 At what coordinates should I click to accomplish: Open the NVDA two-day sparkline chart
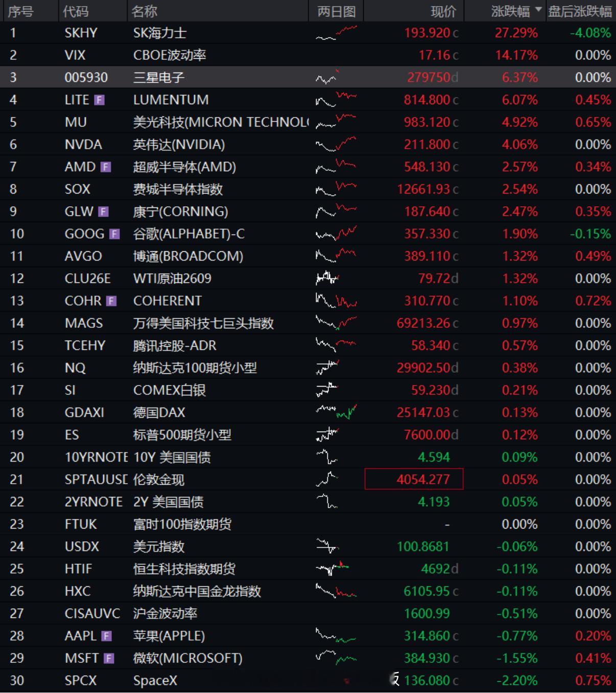click(x=336, y=145)
